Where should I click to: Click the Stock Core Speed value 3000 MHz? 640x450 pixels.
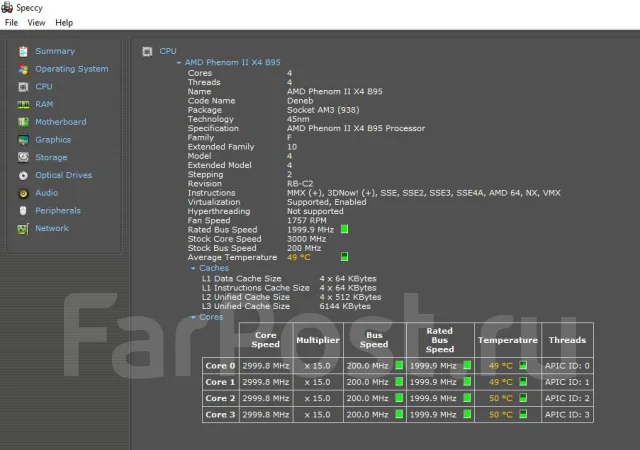306,239
